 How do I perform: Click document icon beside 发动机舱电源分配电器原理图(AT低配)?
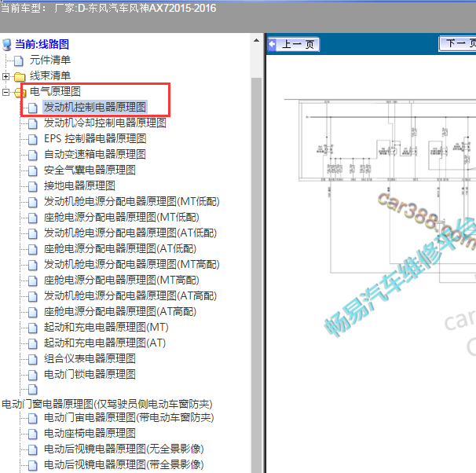(x=33, y=233)
